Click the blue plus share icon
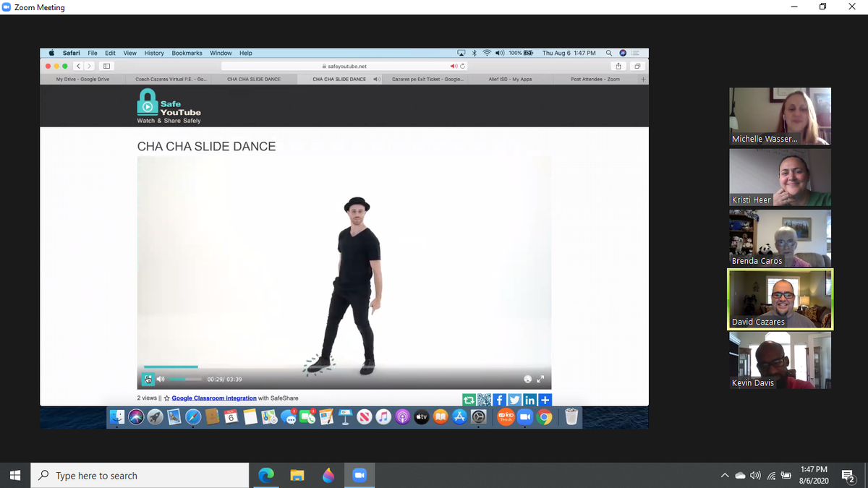 click(545, 400)
